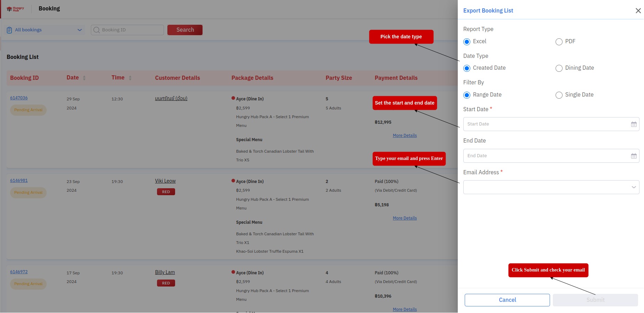Click the clipboard icon beside All bookings
Viewport: 644px width, 313px height.
(x=9, y=30)
